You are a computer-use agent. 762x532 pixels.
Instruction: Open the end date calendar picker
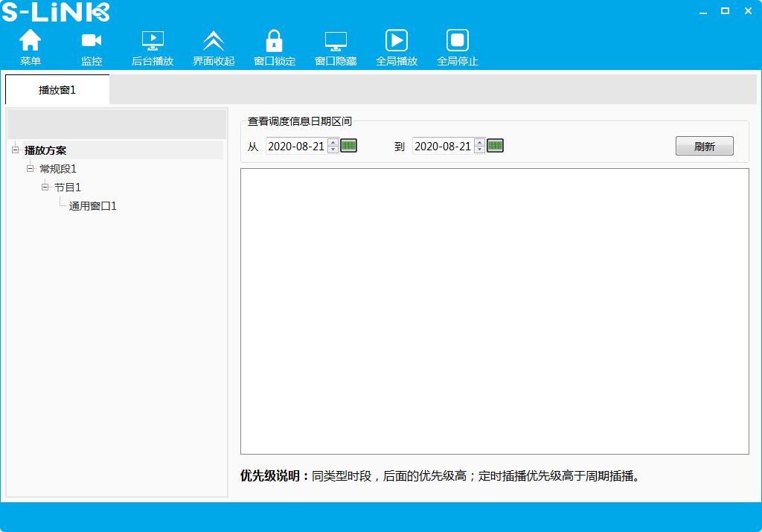(496, 146)
